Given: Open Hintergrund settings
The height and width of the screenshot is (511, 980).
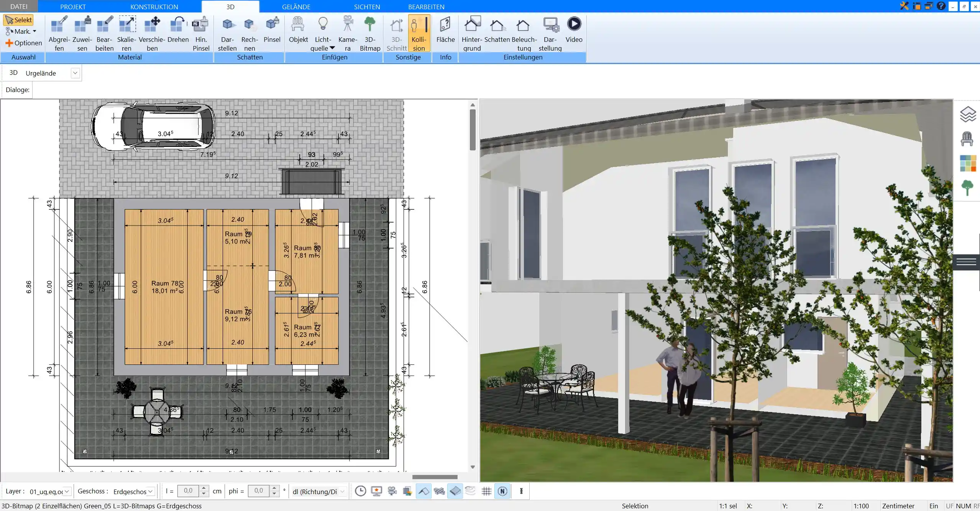Looking at the screenshot, I should (472, 33).
